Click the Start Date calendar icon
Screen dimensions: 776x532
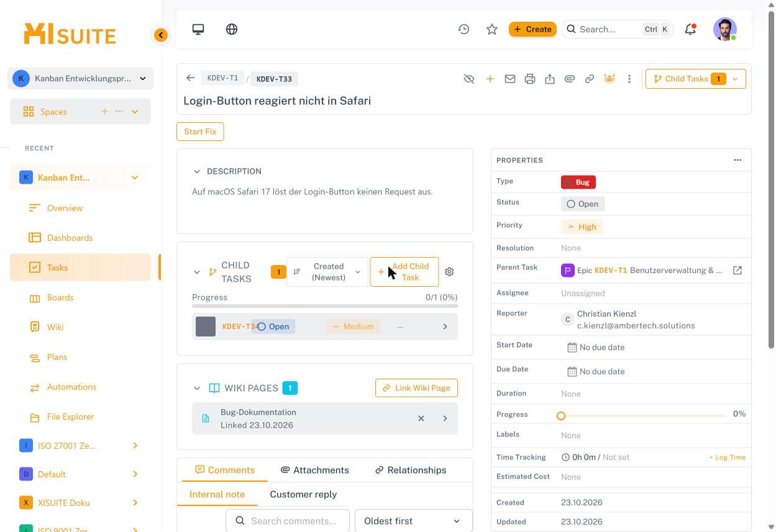click(572, 347)
